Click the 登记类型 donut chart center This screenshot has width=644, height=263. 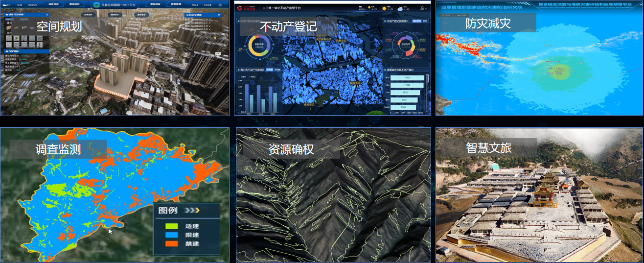click(406, 44)
